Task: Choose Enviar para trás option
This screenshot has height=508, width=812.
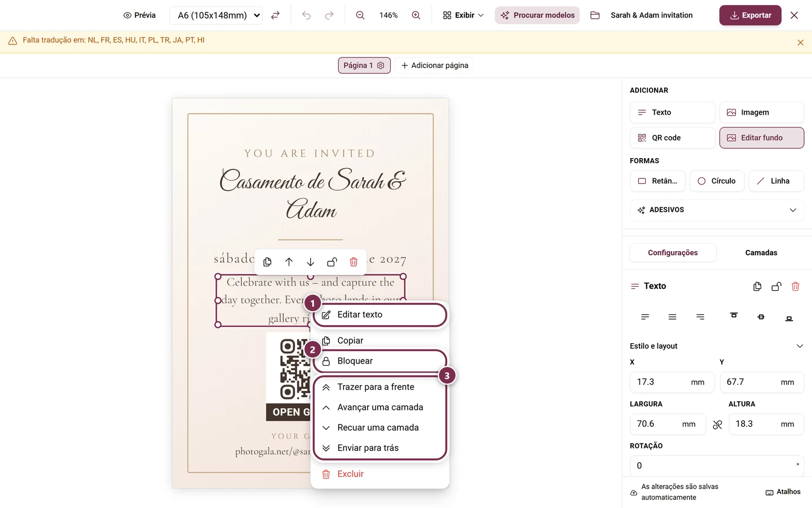Action: click(x=380, y=448)
